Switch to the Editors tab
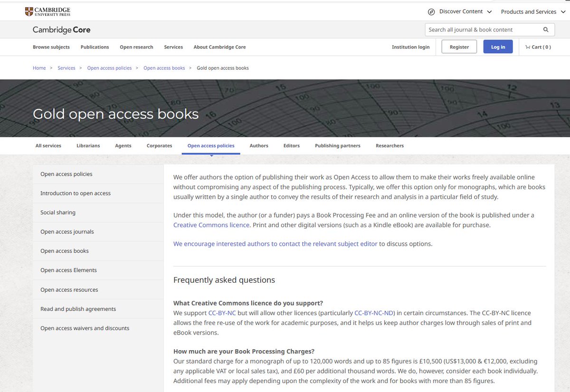Screen dimensions: 570x392 (292, 146)
